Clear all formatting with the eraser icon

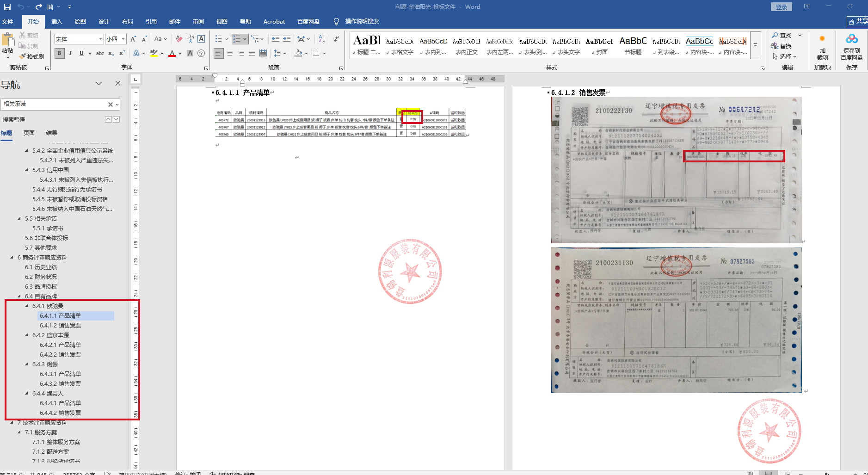click(179, 39)
